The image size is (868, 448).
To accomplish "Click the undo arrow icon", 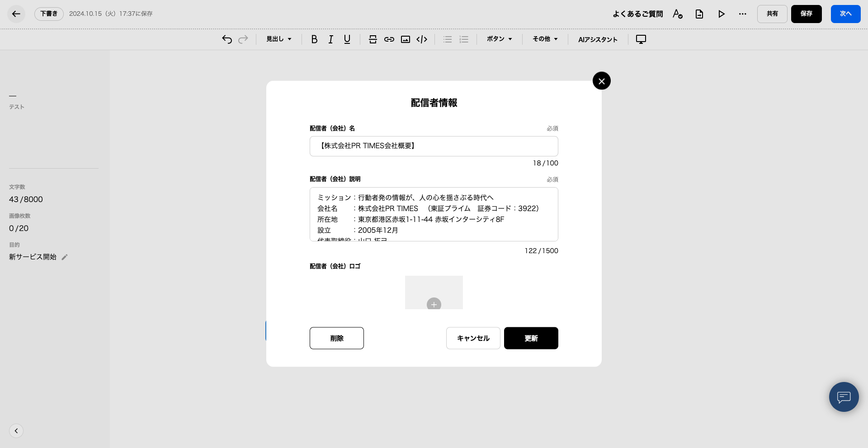I will tap(227, 39).
